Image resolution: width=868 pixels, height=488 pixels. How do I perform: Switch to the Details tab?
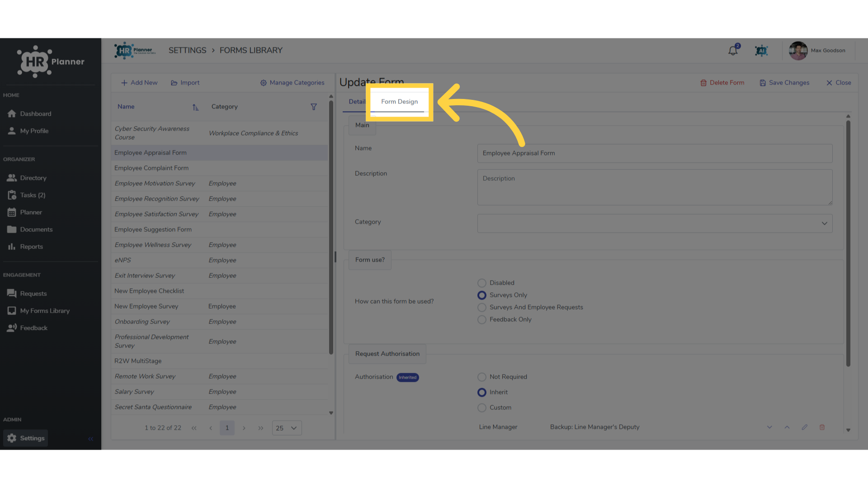point(357,102)
